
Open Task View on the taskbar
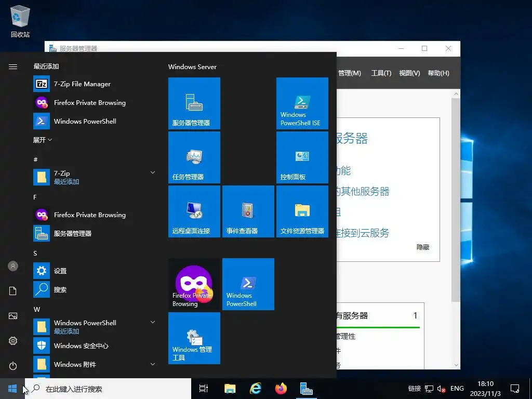(x=204, y=389)
